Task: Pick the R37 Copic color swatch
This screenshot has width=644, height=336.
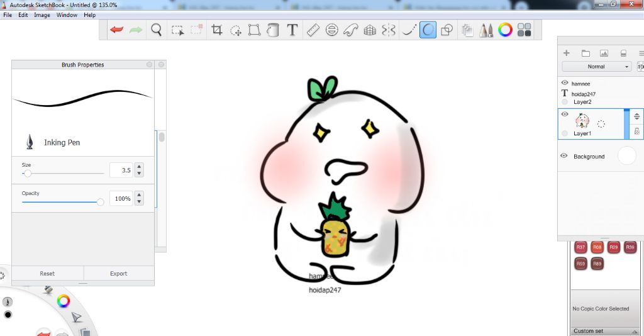Action: (580, 247)
